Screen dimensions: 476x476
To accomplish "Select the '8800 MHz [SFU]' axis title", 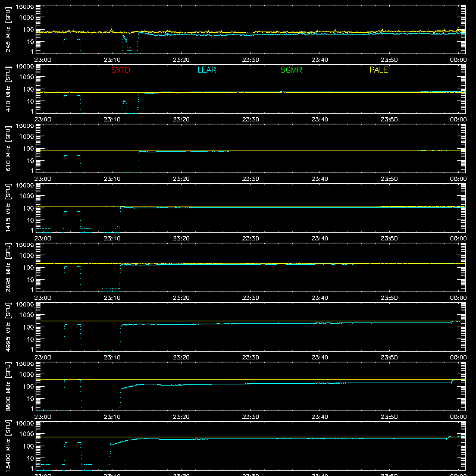I will pos(8,387).
